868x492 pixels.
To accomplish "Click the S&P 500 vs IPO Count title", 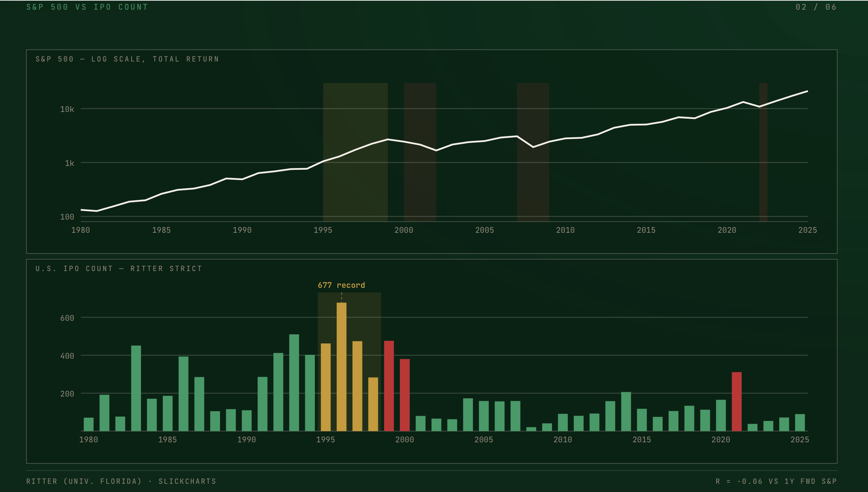I will pyautogui.click(x=87, y=7).
